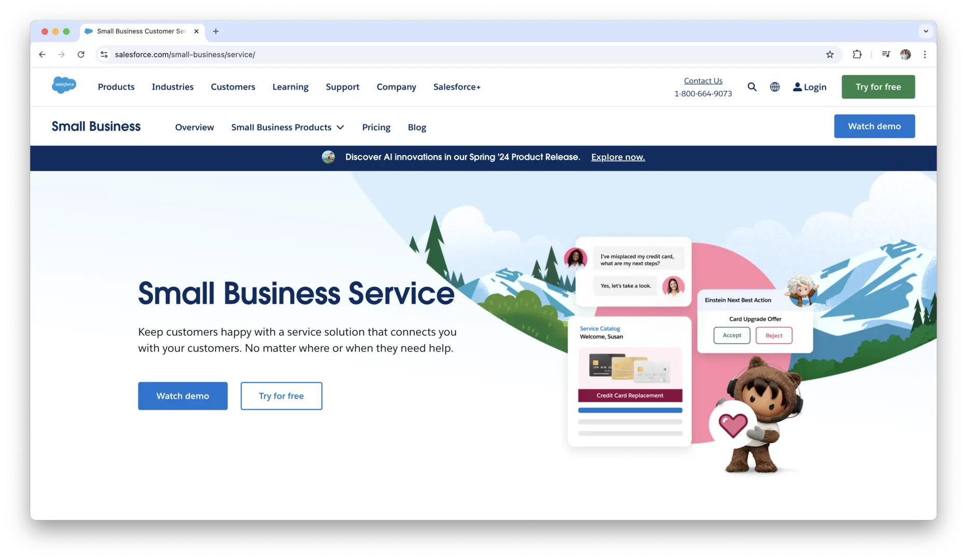Open the Salesforce+ menu item

(x=457, y=87)
